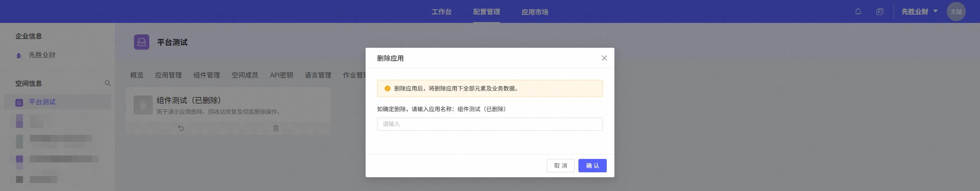This screenshot has width=980, height=191.
Task: Click the trash icon on 组件测试 card
Action: 276,128
